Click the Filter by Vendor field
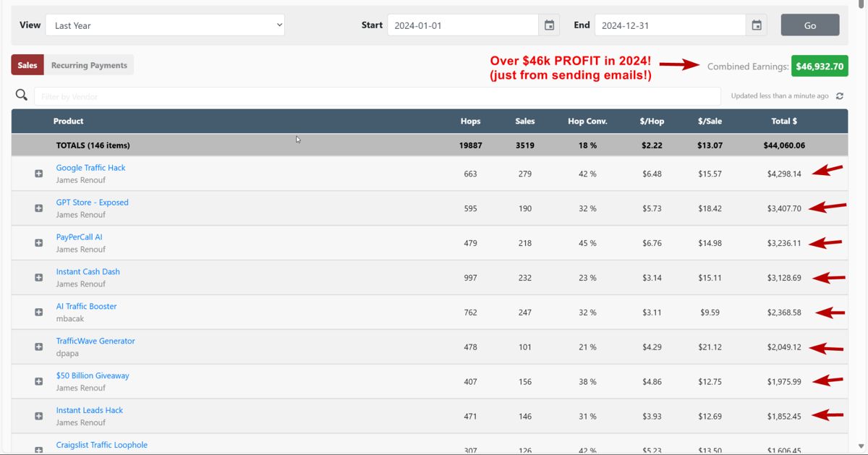This screenshot has height=455, width=868. tap(376, 96)
